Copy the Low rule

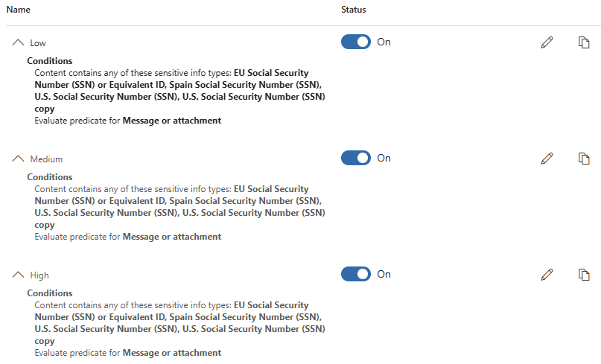tap(585, 42)
